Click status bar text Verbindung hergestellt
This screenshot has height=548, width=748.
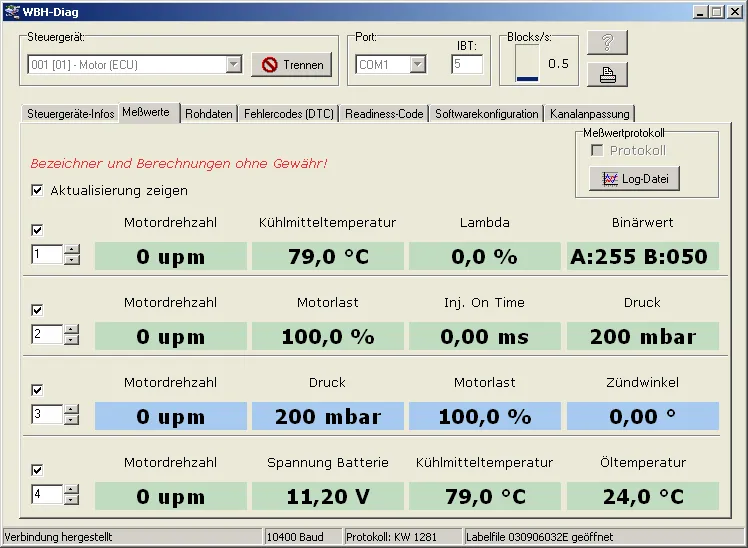click(58, 537)
